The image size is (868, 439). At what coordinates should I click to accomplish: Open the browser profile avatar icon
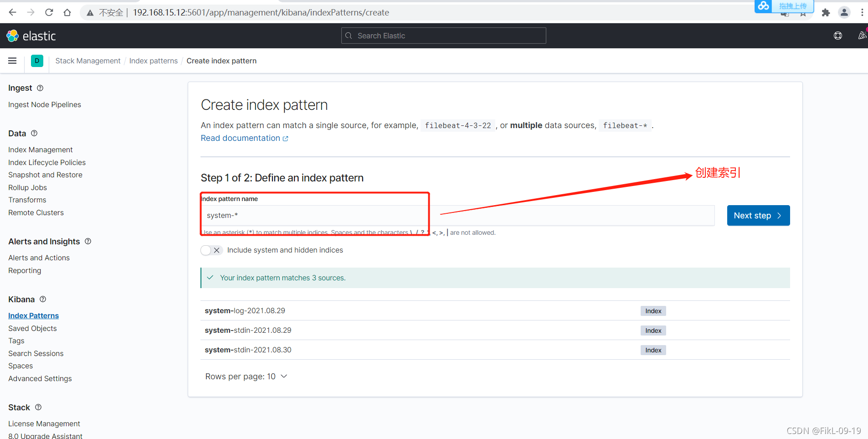[x=844, y=13]
